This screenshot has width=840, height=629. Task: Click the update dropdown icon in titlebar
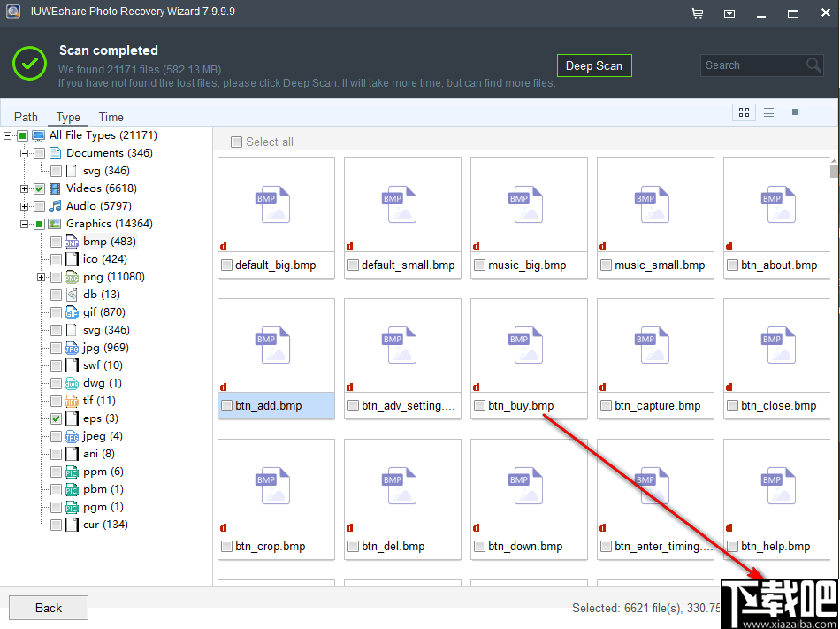729,13
